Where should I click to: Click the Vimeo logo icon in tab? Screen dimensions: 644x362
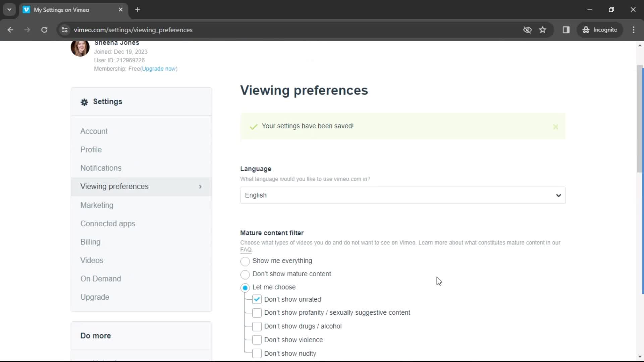coord(26,10)
